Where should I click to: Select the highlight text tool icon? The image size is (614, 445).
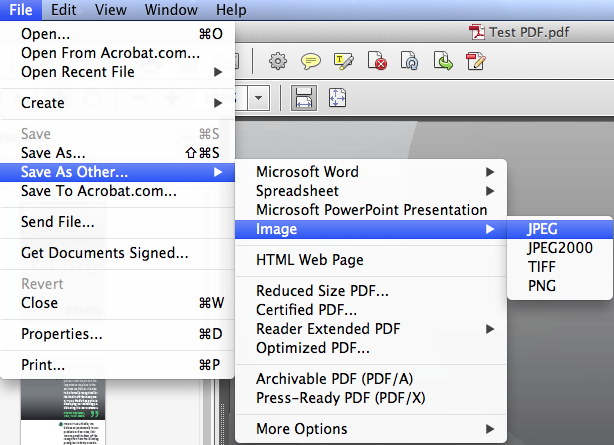(343, 62)
